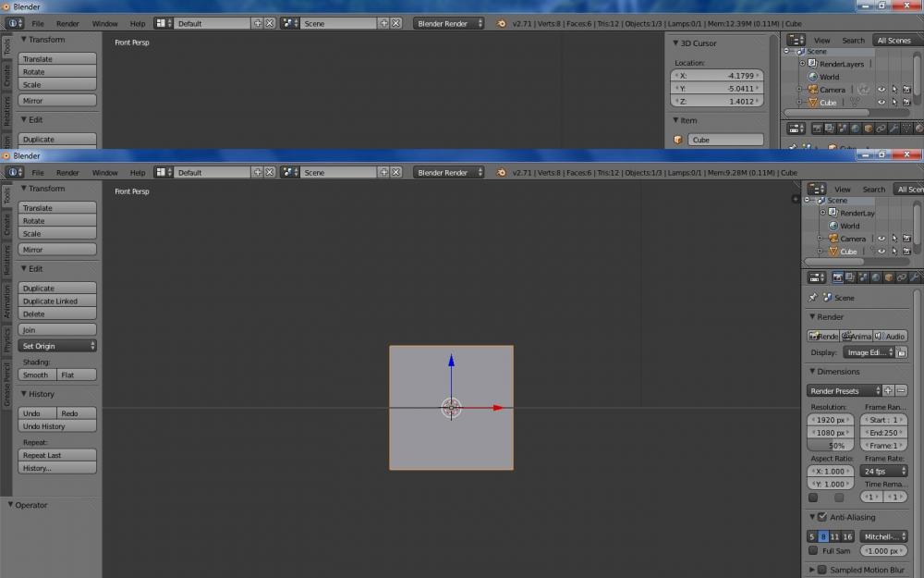
Task: Disable the Anti-Aliasing checkbox
Action: pos(822,517)
